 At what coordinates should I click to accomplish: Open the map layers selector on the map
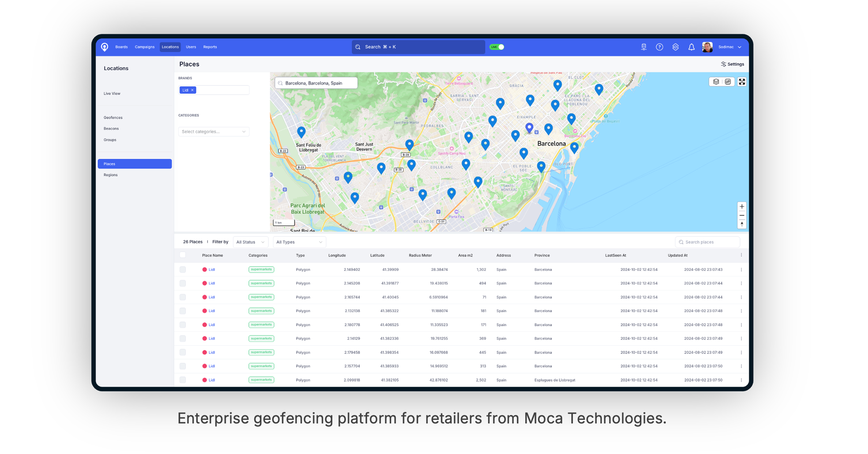pyautogui.click(x=716, y=81)
